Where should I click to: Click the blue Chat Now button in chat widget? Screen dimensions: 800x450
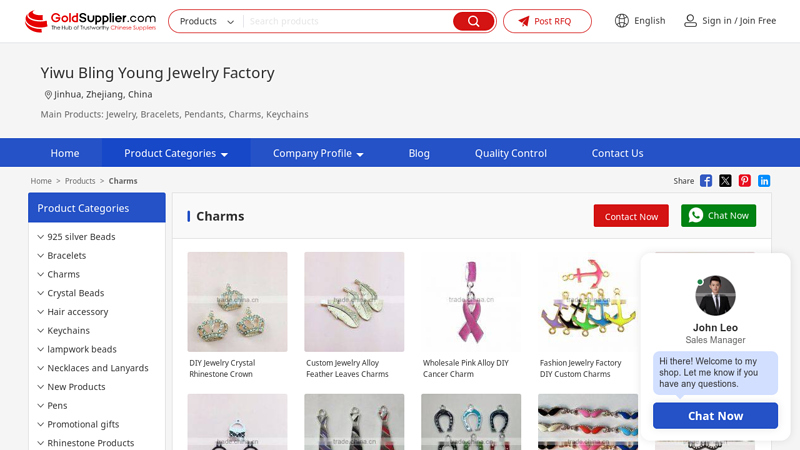point(715,416)
